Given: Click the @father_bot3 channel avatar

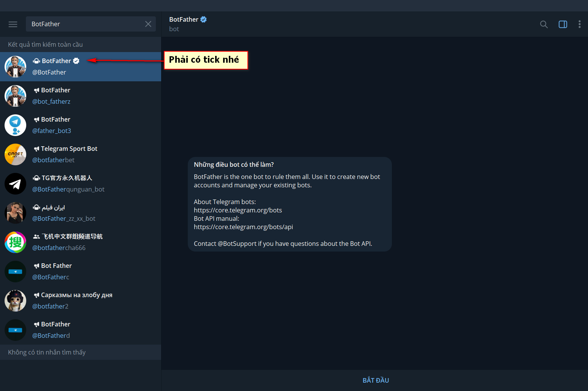Looking at the screenshot, I should [x=15, y=125].
